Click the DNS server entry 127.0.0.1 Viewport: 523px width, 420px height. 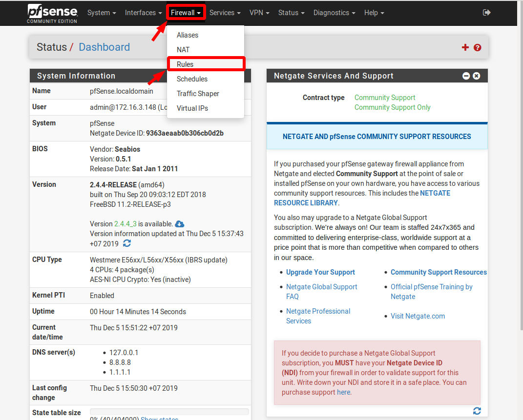pos(124,352)
